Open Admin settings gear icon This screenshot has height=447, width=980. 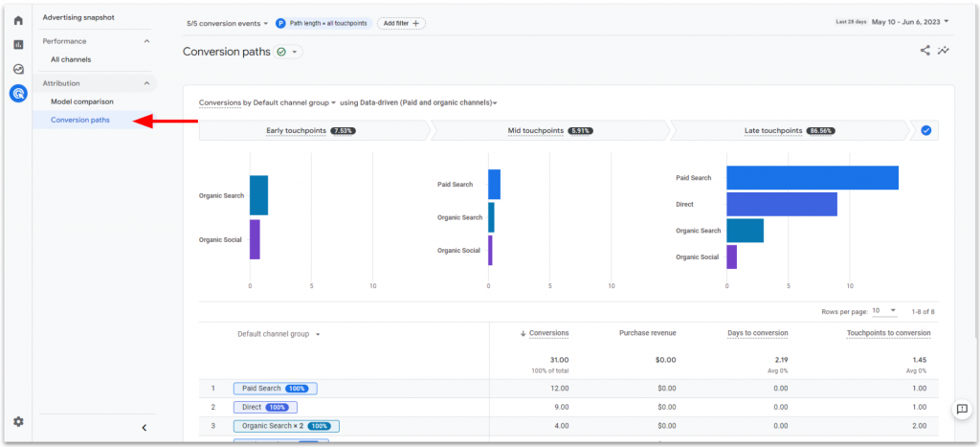18,421
